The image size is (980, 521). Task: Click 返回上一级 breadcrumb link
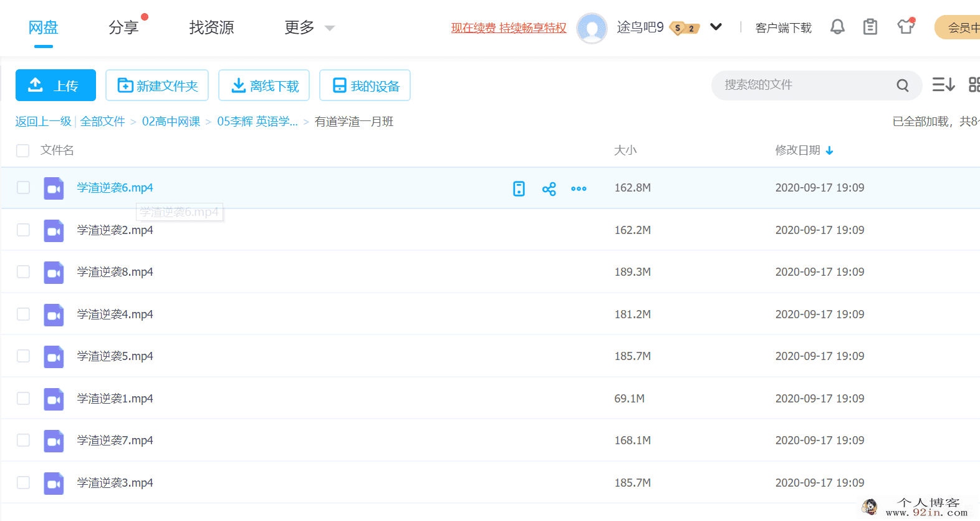44,122
